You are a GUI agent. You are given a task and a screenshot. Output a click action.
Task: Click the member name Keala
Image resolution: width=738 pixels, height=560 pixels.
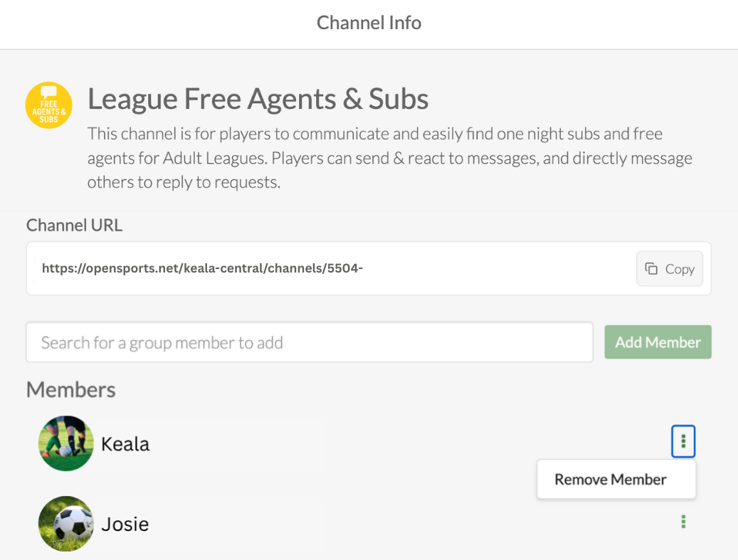pos(125,444)
